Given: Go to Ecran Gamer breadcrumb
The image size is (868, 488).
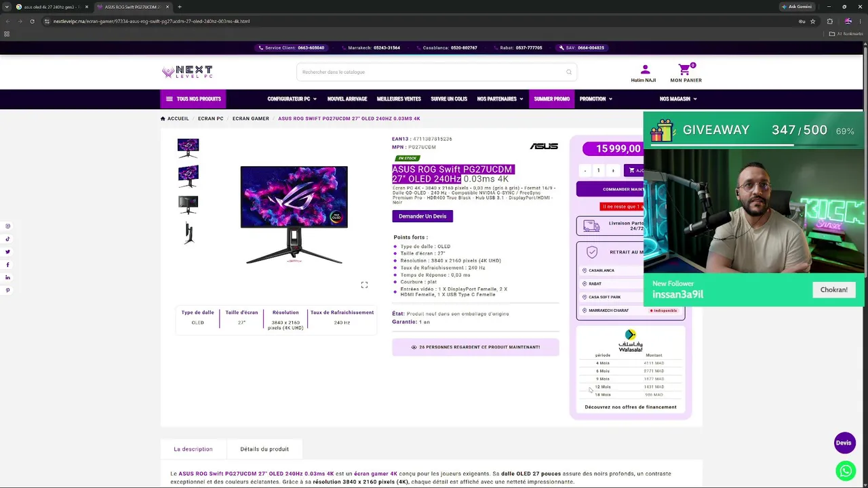Looking at the screenshot, I should [x=251, y=119].
